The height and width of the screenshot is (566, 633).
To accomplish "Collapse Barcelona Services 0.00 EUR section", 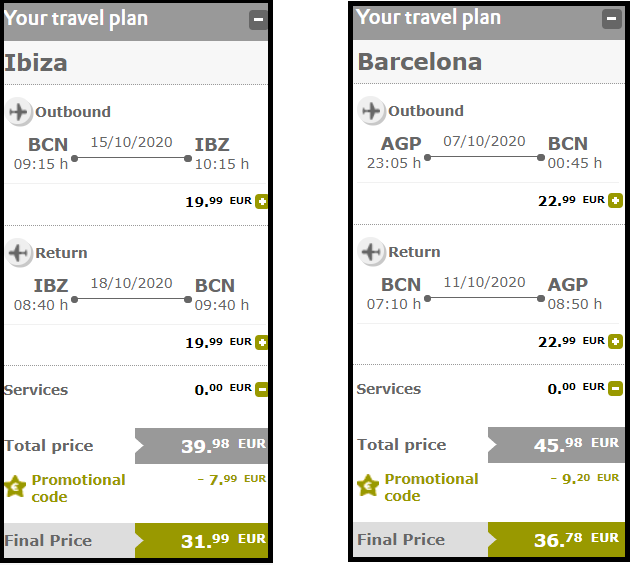I will pyautogui.click(x=615, y=389).
